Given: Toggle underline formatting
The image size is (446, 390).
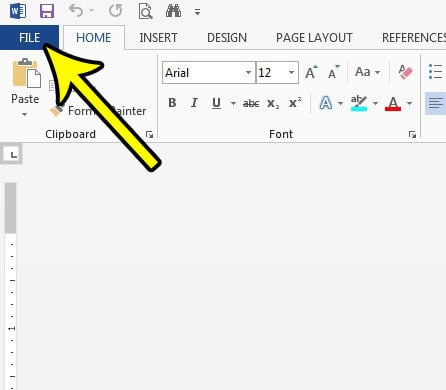Looking at the screenshot, I should click(x=216, y=103).
